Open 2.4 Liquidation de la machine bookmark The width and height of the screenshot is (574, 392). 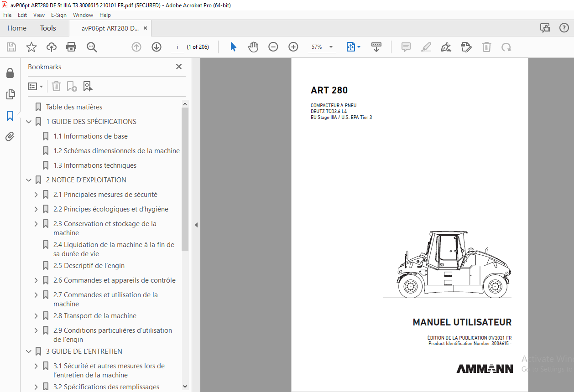[x=114, y=249]
